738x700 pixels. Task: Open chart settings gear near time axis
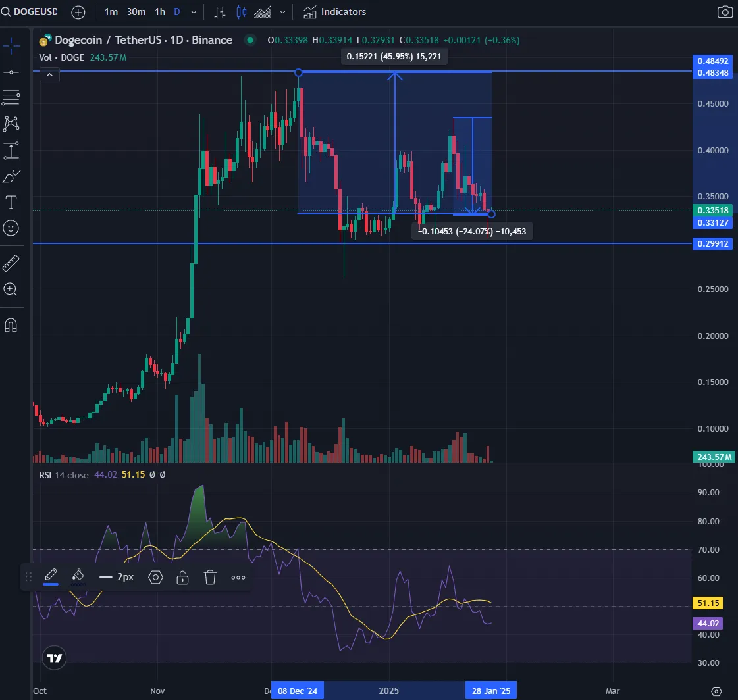pyautogui.click(x=716, y=691)
